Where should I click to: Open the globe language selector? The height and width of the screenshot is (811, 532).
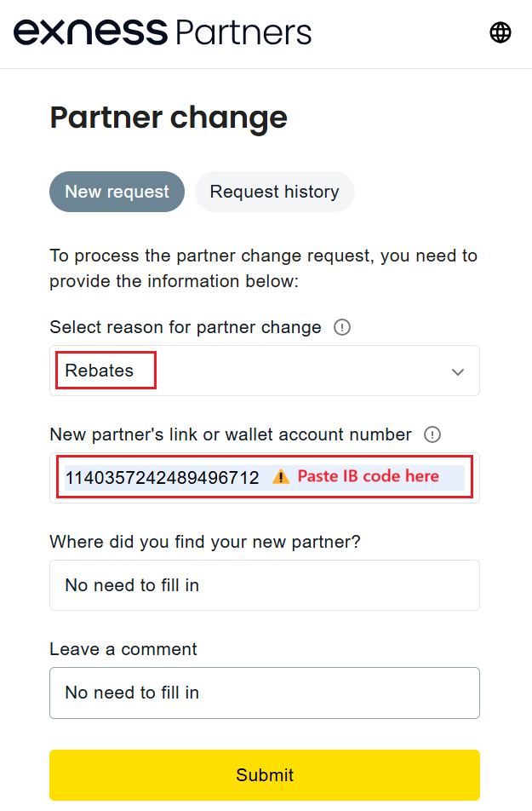tap(500, 32)
